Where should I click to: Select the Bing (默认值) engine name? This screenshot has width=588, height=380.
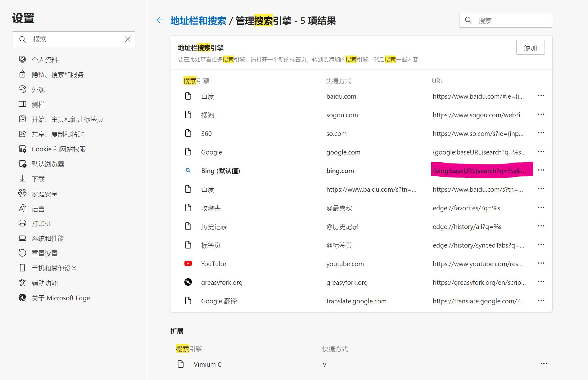(220, 171)
